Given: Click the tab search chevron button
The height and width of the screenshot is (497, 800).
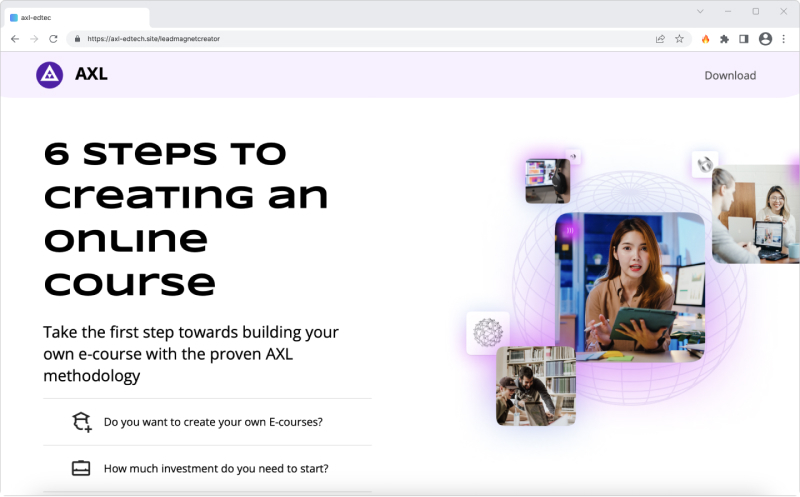Looking at the screenshot, I should point(701,11).
